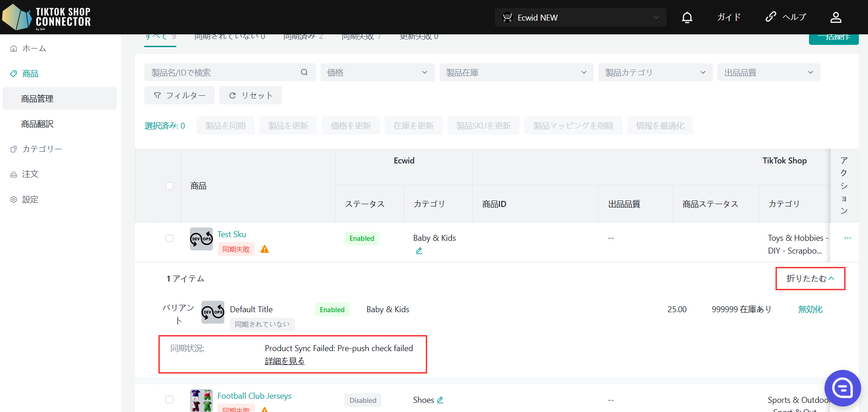Click the 製品マッピングを削除 button
The height and width of the screenshot is (412, 868).
tap(573, 125)
